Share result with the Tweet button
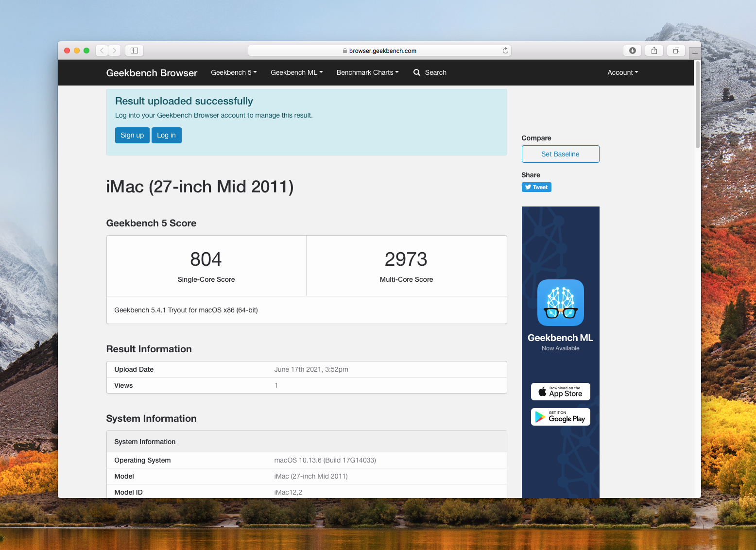This screenshot has height=550, width=756. click(x=536, y=187)
